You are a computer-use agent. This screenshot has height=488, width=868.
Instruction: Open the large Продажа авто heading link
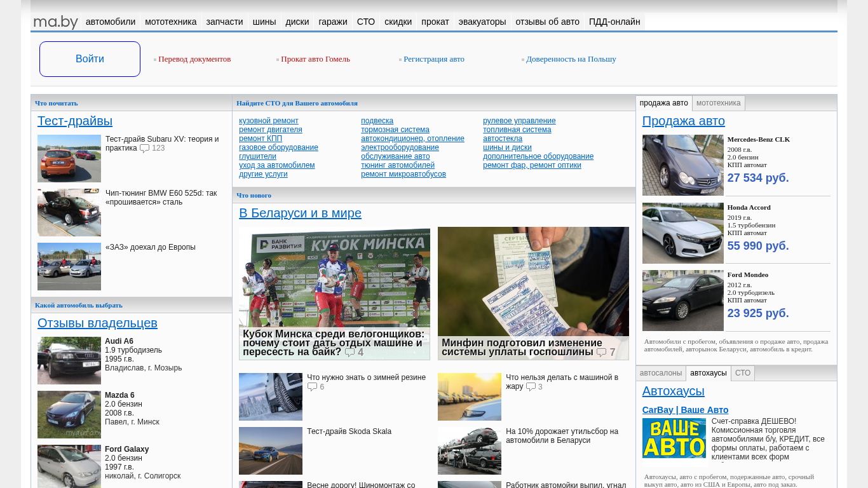click(684, 121)
